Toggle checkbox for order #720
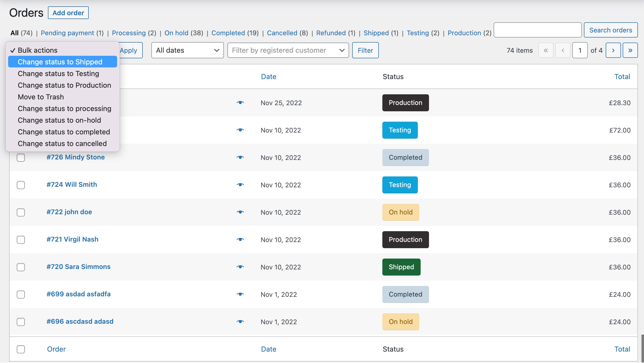This screenshot has width=644, height=363. coord(21,267)
